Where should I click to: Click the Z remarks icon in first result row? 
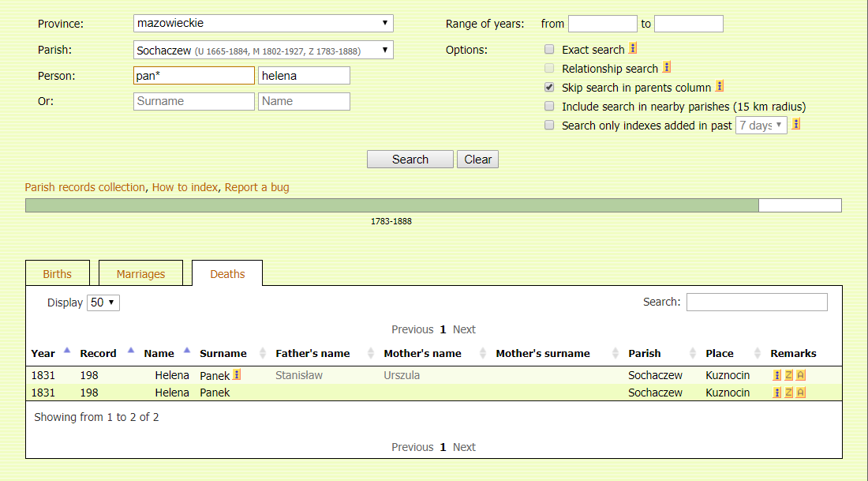788,375
